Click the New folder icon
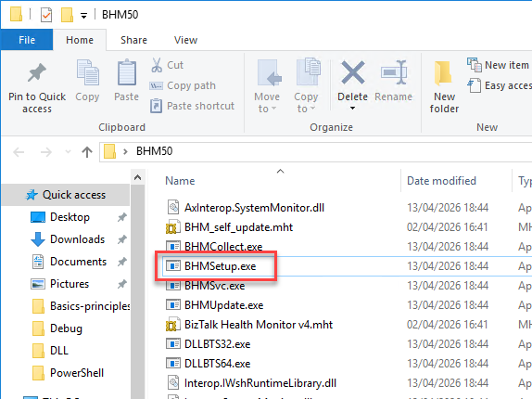The height and width of the screenshot is (399, 532). tap(443, 73)
